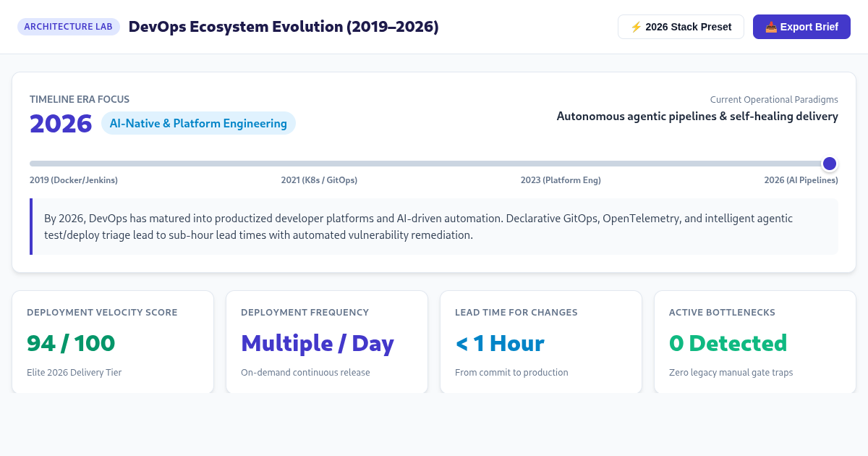
Task: Click the AI-Native & Platform Engineering tag
Action: 198,123
